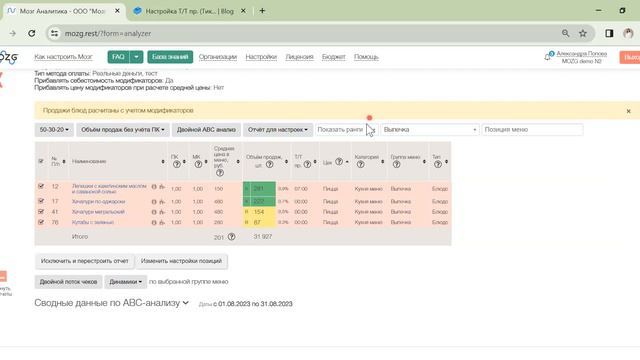Click circular info icon in row 17
640x360 pixels.
[x=154, y=202]
